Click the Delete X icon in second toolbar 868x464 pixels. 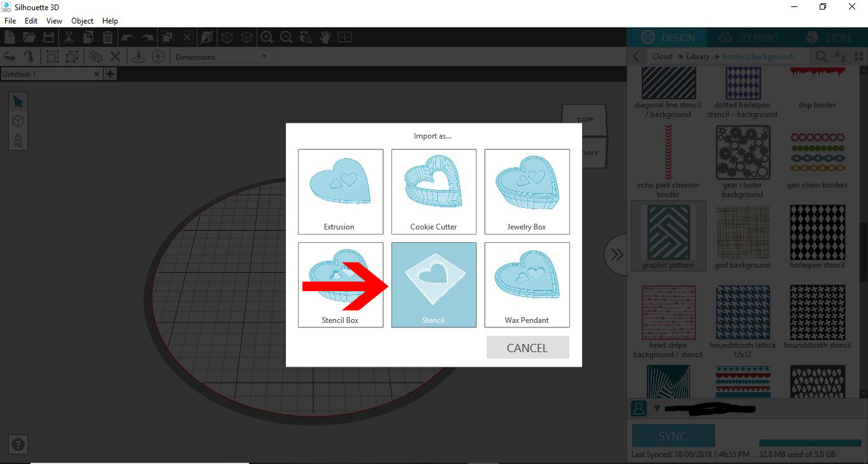coord(115,57)
